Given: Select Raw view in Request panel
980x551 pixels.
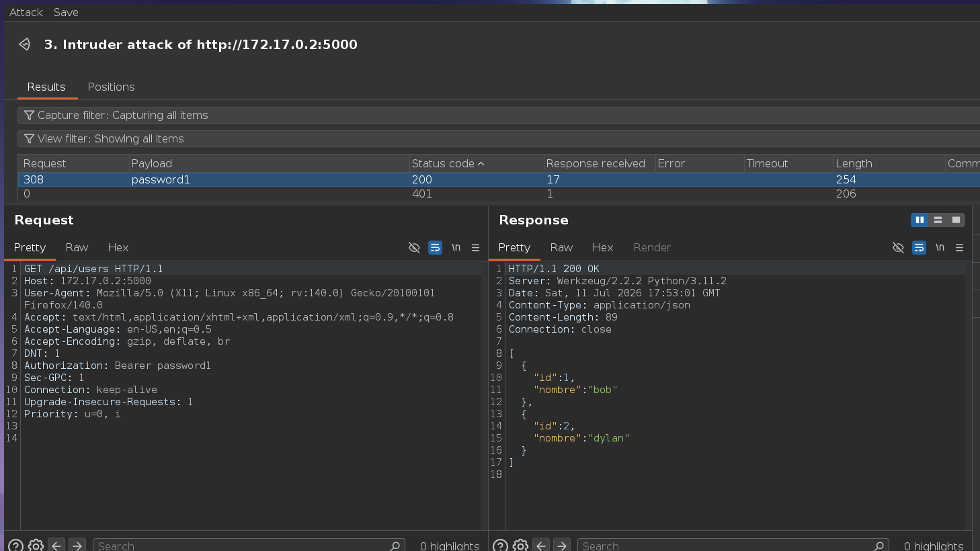Looking at the screenshot, I should (77, 247).
